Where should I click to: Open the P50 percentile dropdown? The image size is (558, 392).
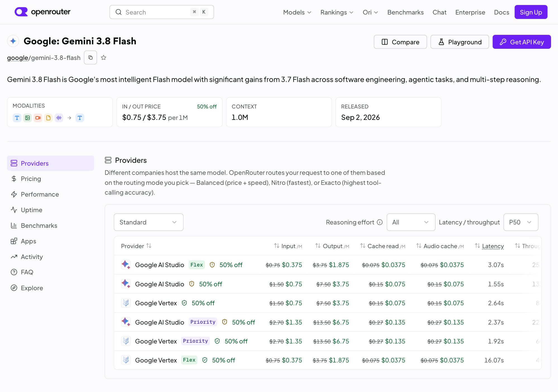521,222
